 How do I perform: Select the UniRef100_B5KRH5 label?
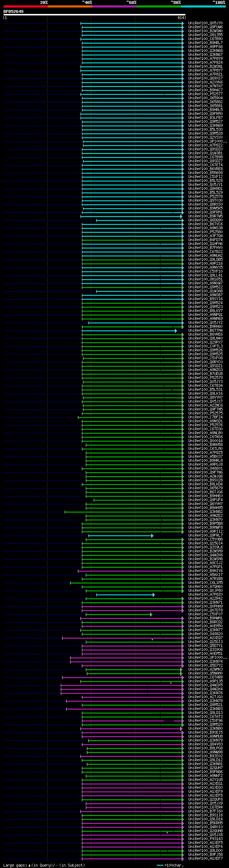205,823
